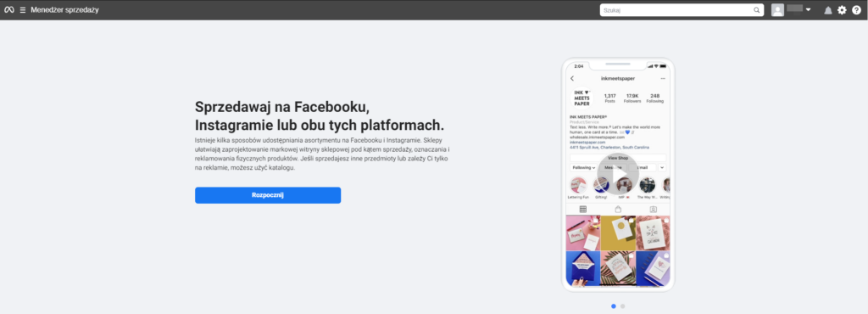
Task: Click the inkmeetspaper username text
Action: (x=618, y=79)
